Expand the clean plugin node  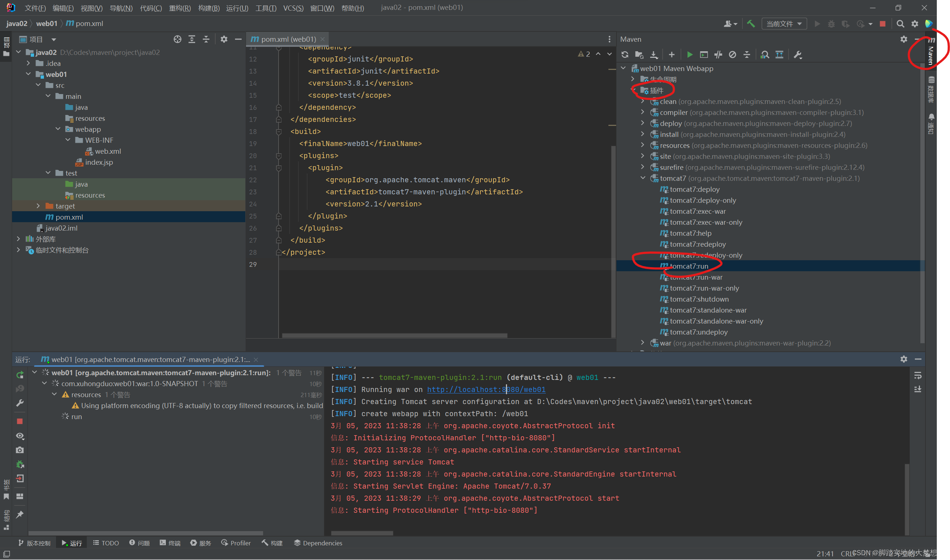coord(643,101)
